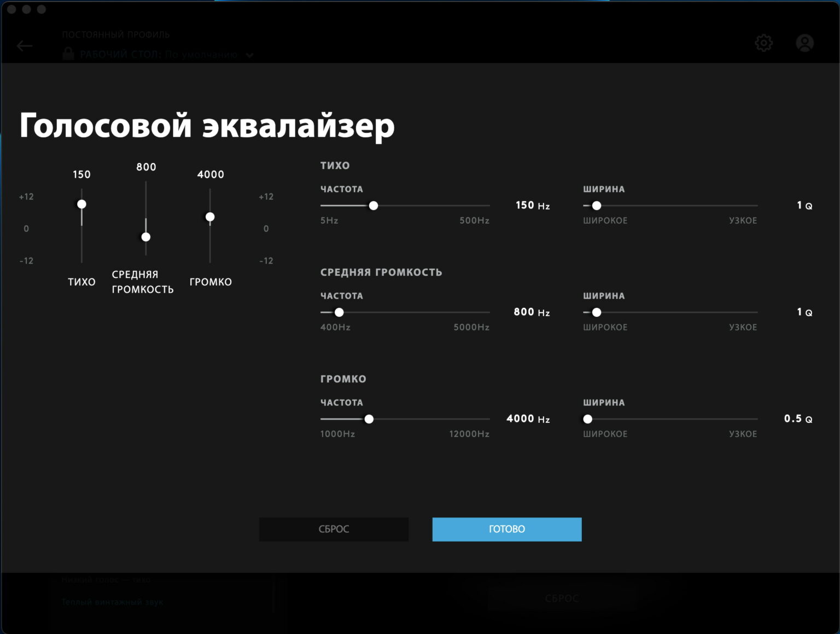This screenshot has width=840, height=634.
Task: Click the 5000Hz maximum frequency label
Action: (471, 327)
